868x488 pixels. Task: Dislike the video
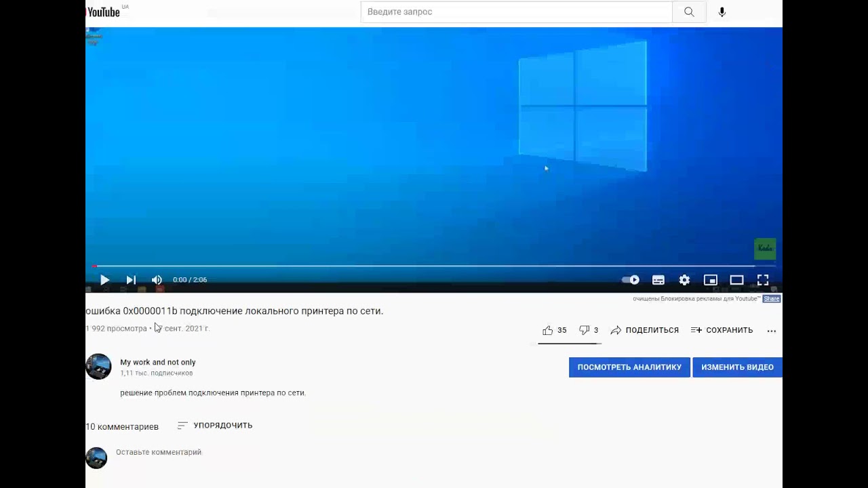[x=588, y=330]
